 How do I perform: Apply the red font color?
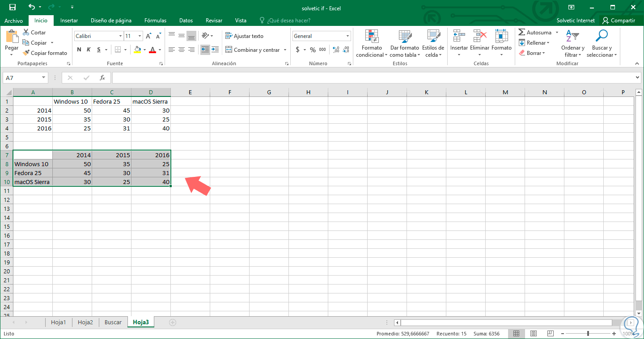click(153, 50)
